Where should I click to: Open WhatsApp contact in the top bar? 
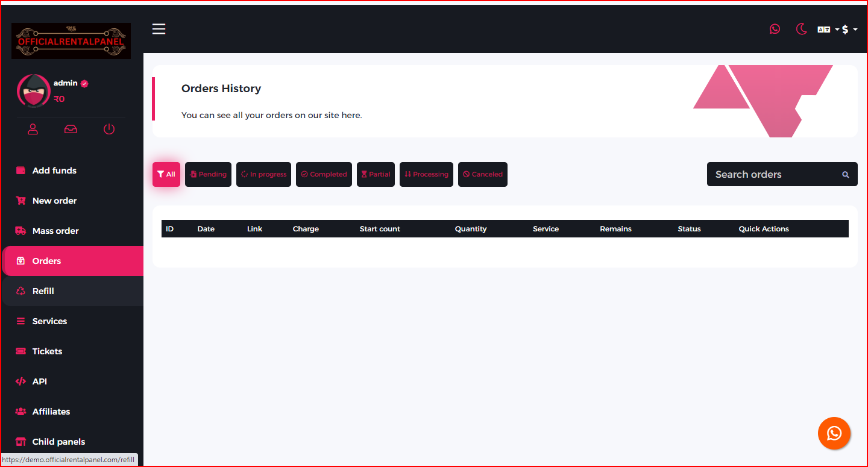[775, 28]
